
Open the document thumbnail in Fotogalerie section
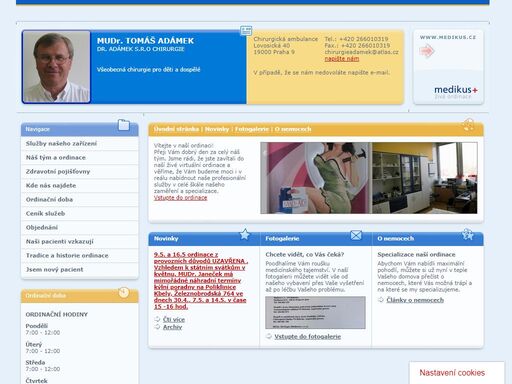pos(315,312)
